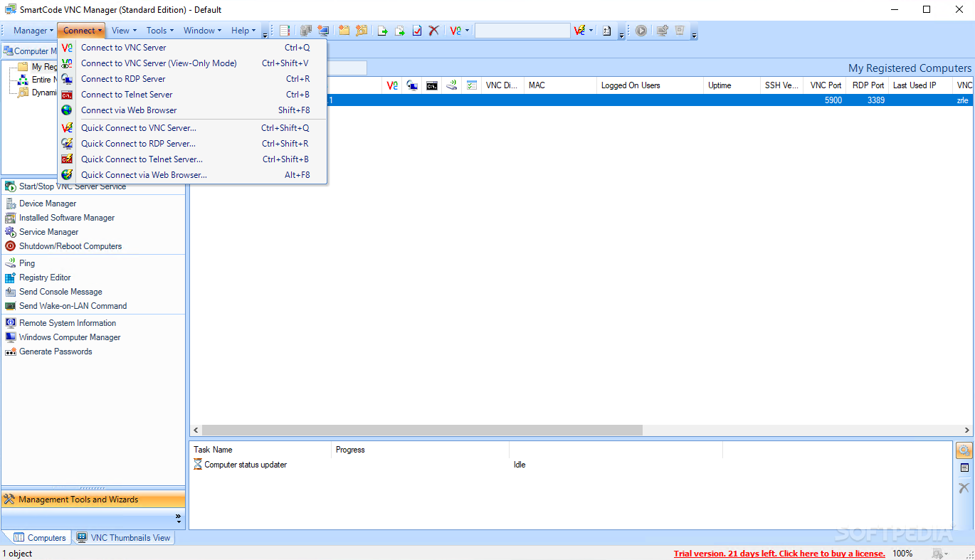Sort by the VNC icon column header

click(392, 85)
